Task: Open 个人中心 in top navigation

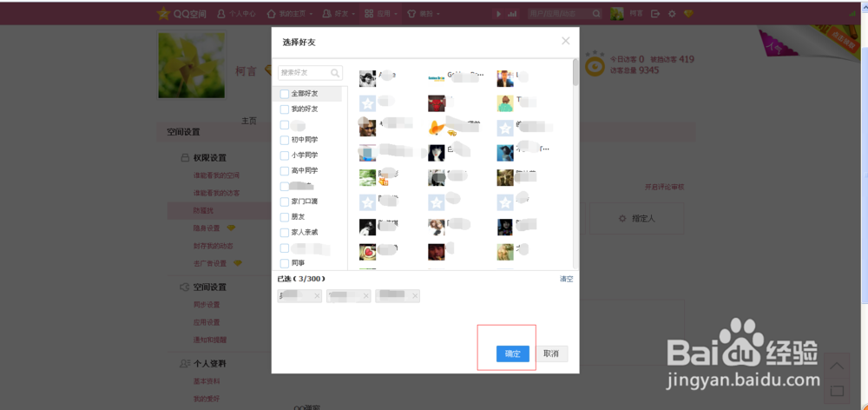Action: click(x=236, y=14)
